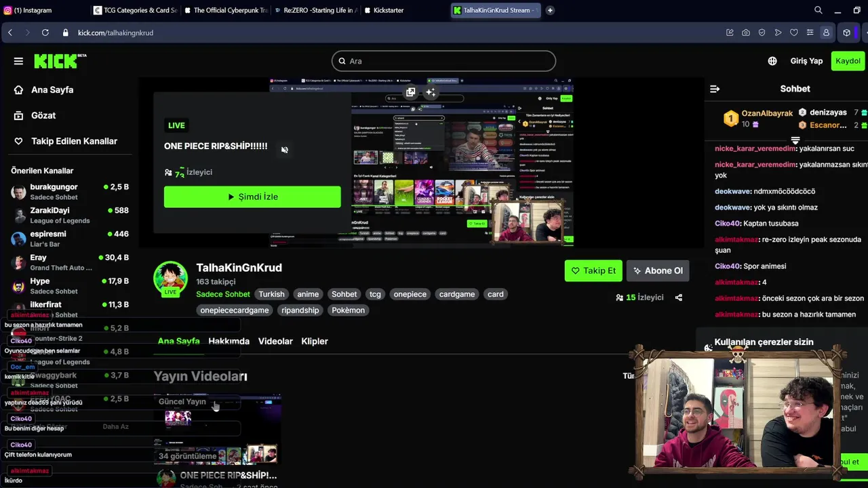Viewport: 868px width, 488px height.
Task: Click the snapshot camera icon in toolbar
Action: point(746,33)
